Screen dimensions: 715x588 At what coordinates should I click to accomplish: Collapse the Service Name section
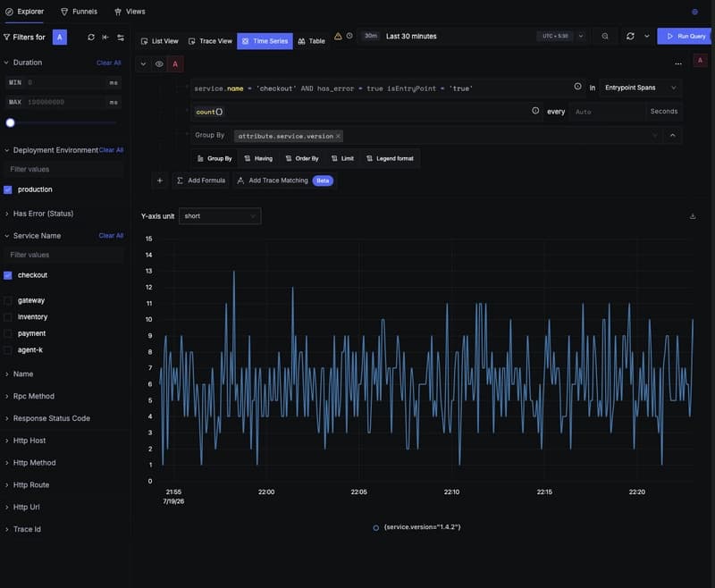coord(6,236)
